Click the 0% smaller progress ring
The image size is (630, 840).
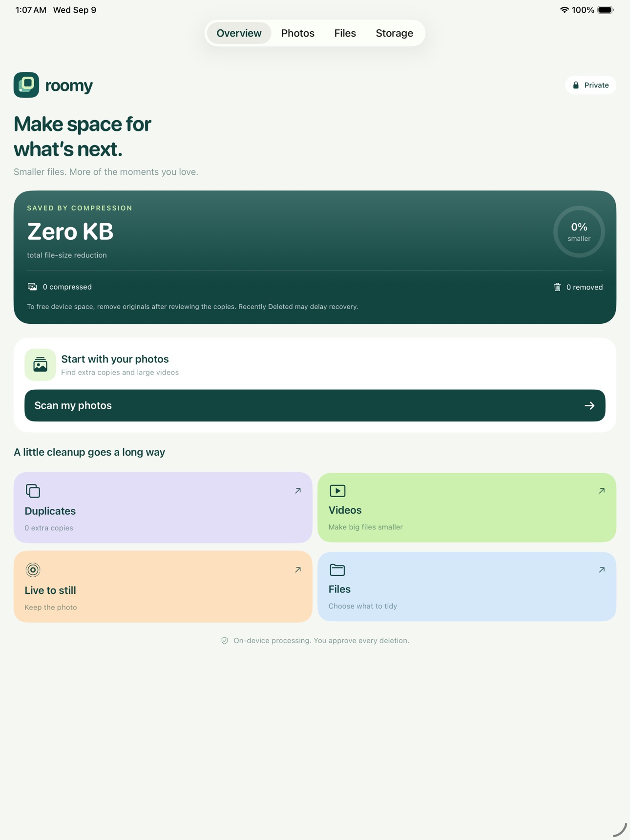click(x=579, y=231)
